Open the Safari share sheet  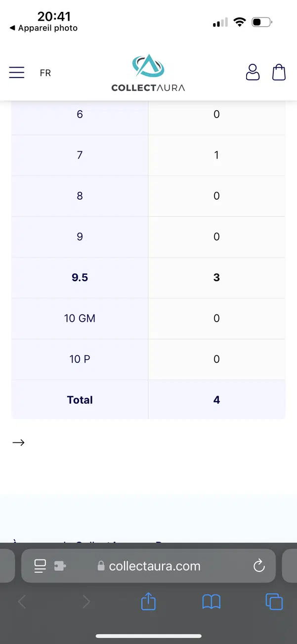148,601
